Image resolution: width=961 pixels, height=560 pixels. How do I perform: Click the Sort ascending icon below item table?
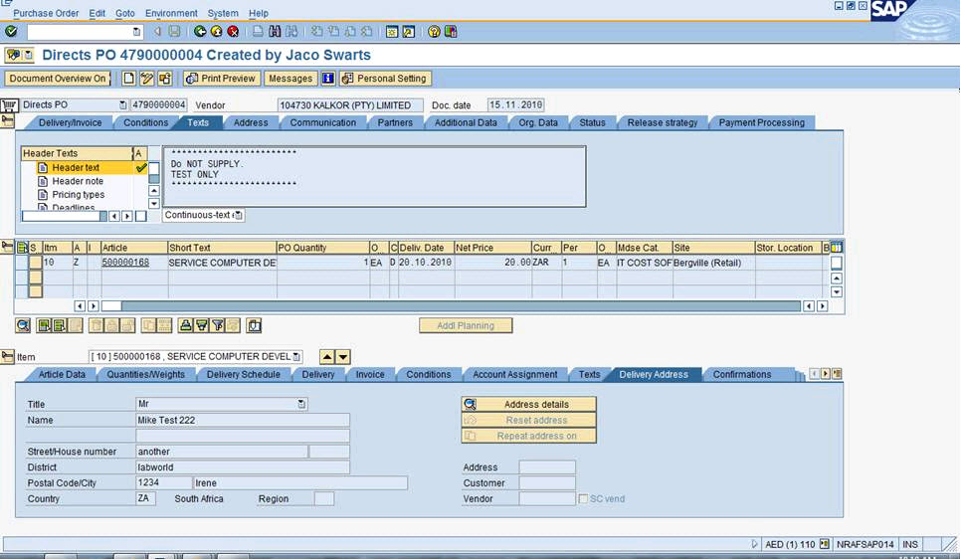click(186, 325)
